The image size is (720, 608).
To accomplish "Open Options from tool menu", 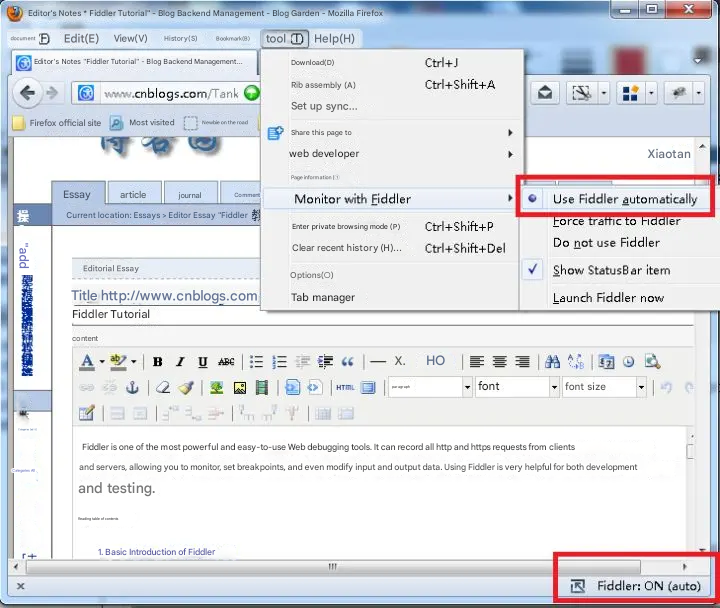I will [391, 275].
